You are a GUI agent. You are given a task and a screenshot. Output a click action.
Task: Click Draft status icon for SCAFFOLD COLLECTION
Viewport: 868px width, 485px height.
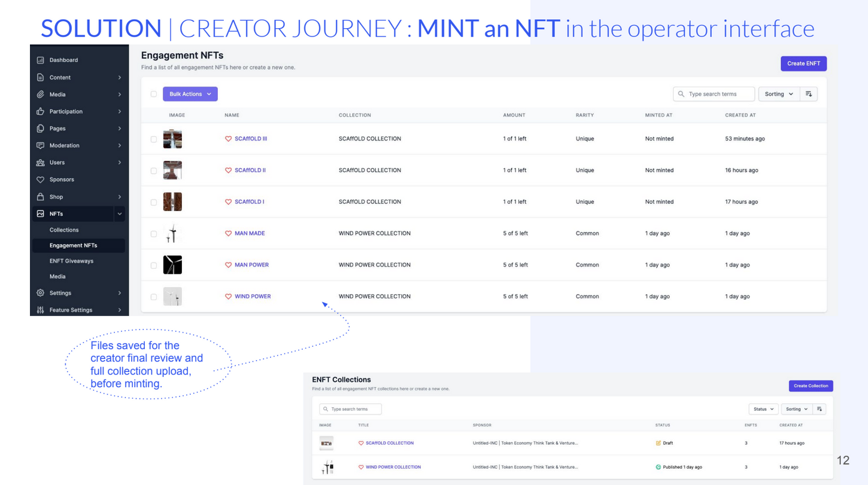coord(658,443)
